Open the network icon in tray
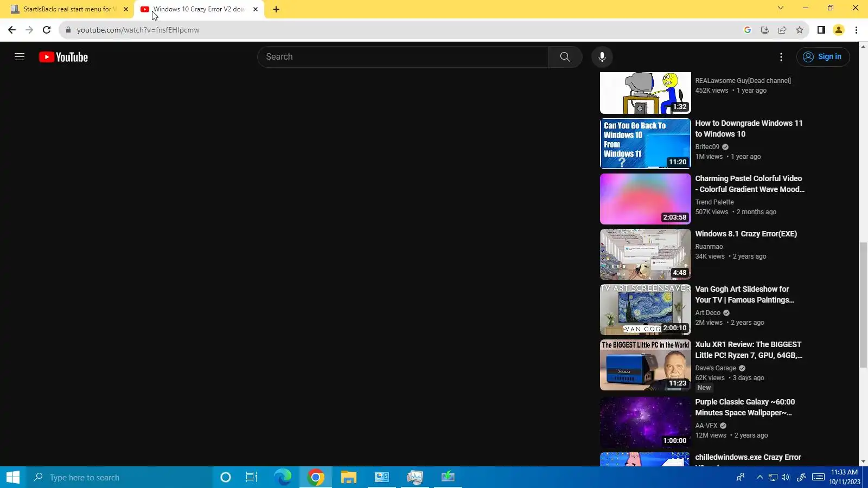The height and width of the screenshot is (488, 868). tap(773, 477)
